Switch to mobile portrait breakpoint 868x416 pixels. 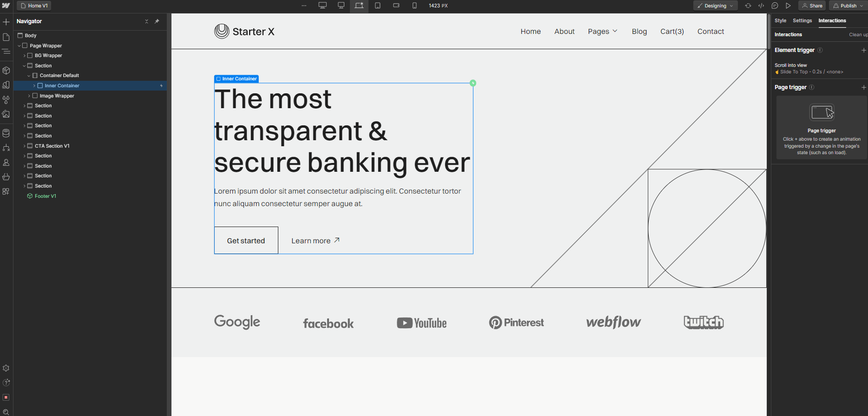click(x=414, y=6)
